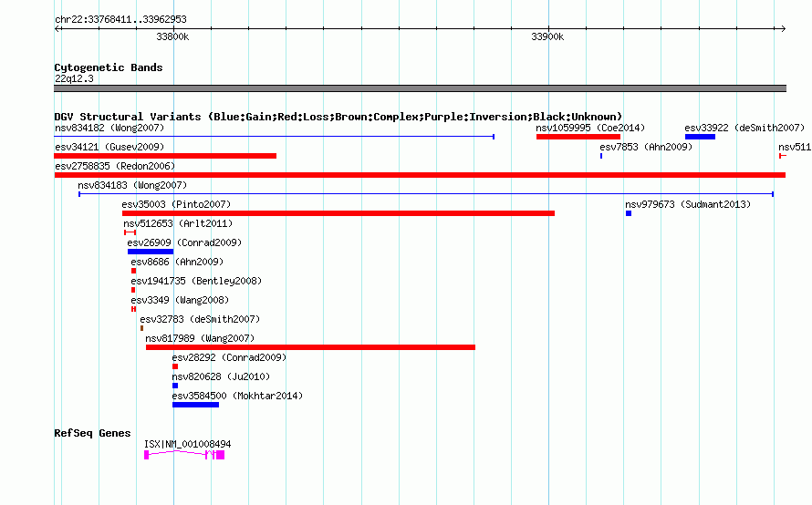Click the Cytogenetic Bands track title
This screenshot has width=812, height=505.
(x=109, y=67)
